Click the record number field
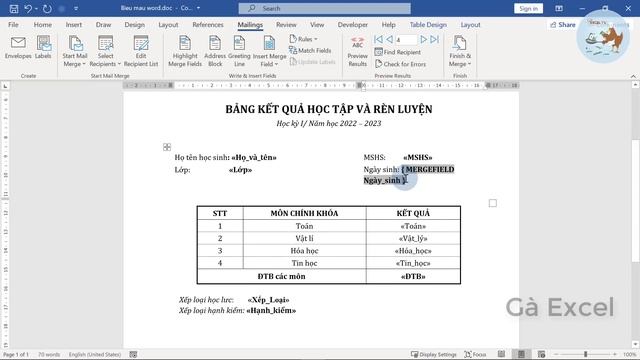The width and height of the screenshot is (640, 360). [406, 40]
